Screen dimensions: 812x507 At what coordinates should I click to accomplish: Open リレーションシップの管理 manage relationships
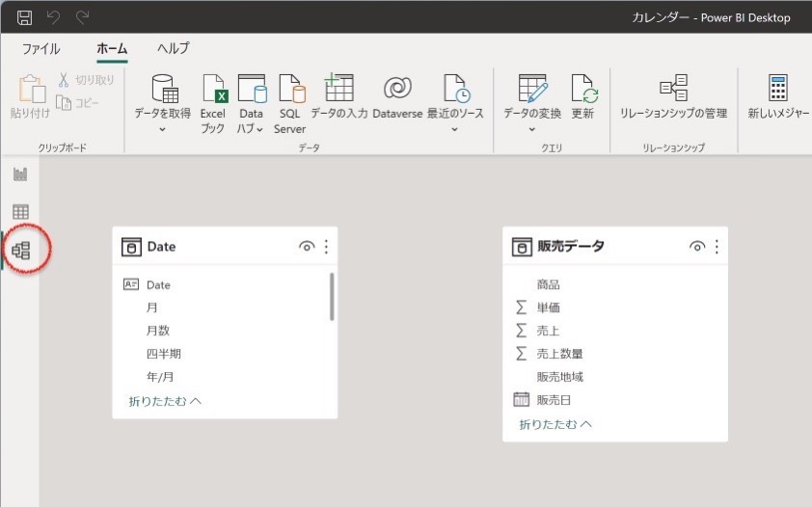[674, 97]
